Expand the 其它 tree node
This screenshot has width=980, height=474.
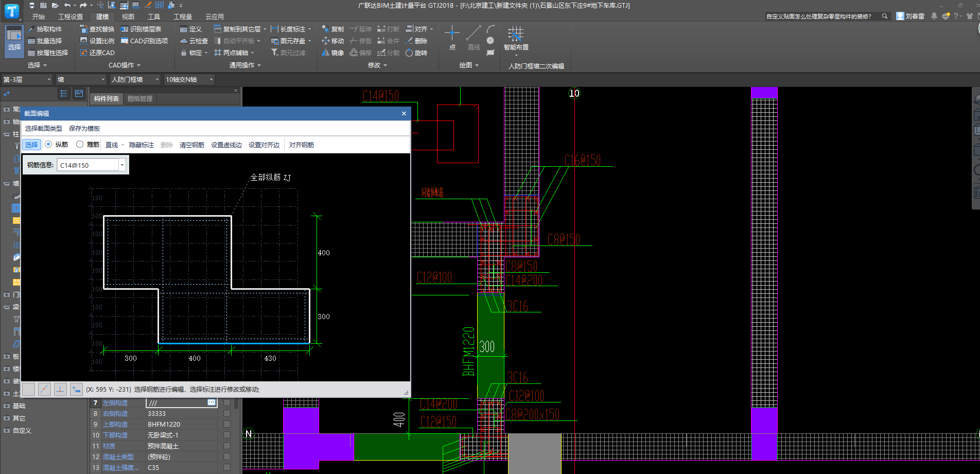pyautogui.click(x=7, y=418)
